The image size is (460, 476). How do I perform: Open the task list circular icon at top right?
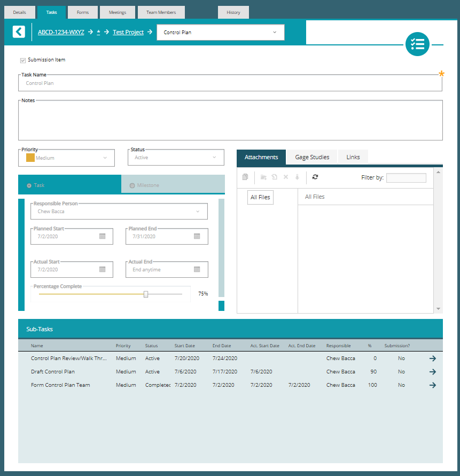tap(417, 44)
